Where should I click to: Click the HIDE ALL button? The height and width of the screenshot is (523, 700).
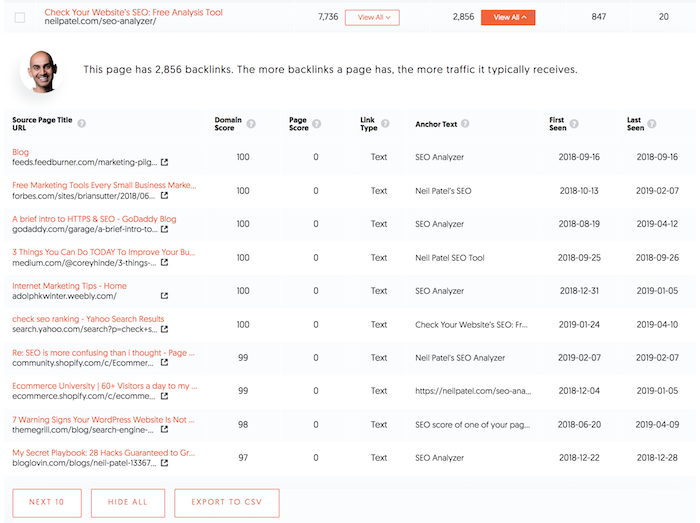coord(128,502)
